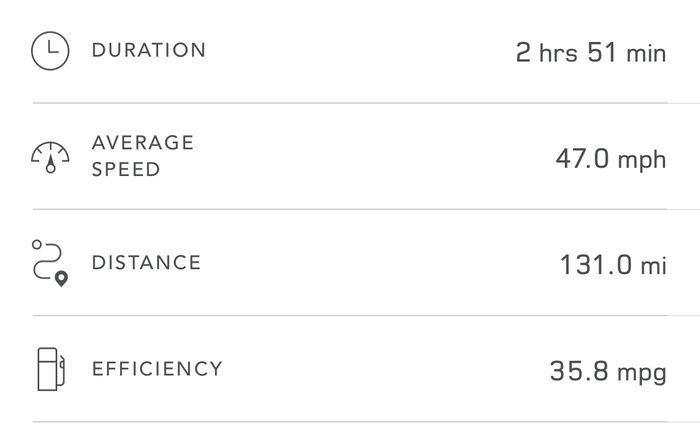Tap the 35.8 efficiency number

(x=579, y=371)
